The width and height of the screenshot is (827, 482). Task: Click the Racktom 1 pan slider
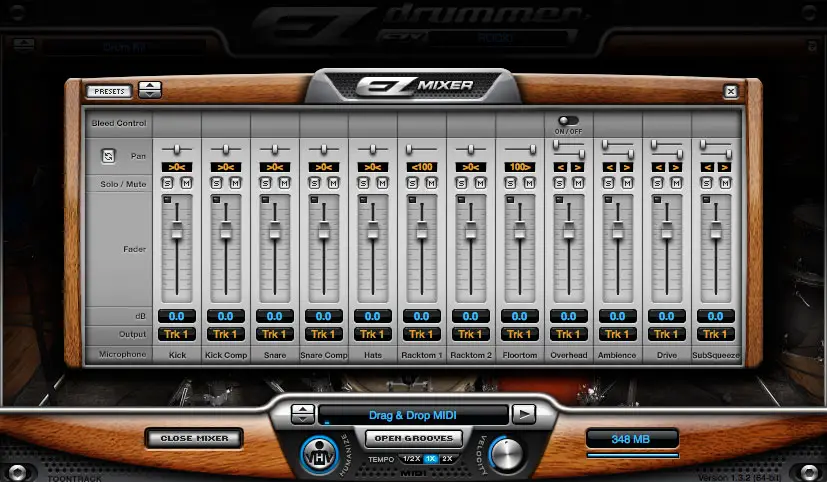click(409, 150)
